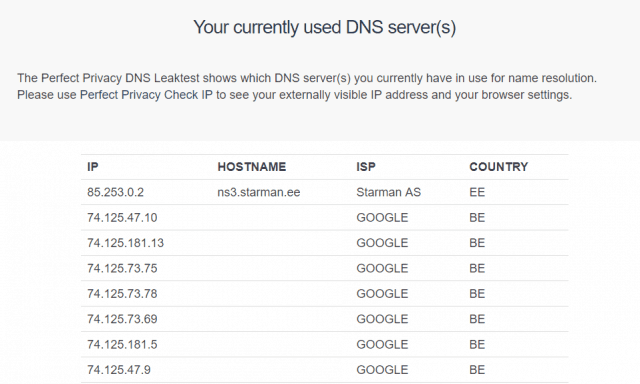Click BE in the 74.125.181.5 row

[477, 344]
